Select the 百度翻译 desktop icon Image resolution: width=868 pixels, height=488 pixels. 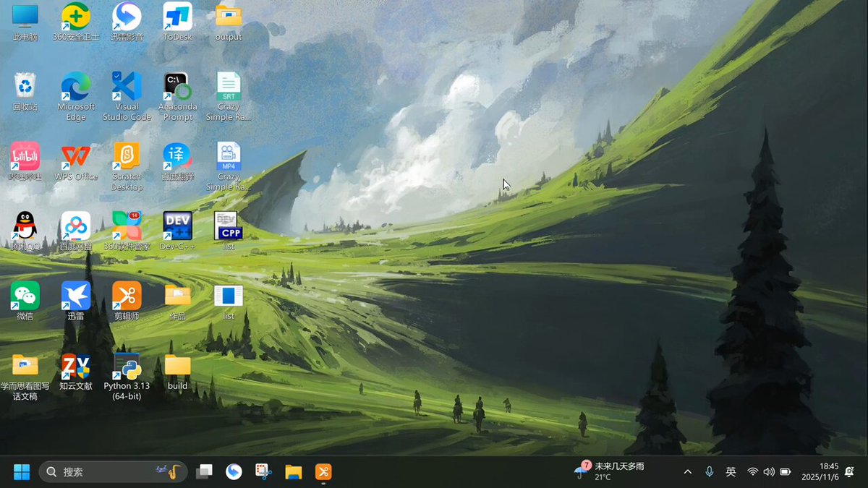[x=178, y=161]
